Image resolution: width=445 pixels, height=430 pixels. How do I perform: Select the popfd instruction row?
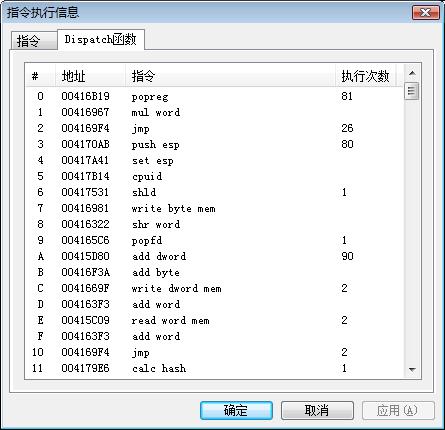(214, 240)
